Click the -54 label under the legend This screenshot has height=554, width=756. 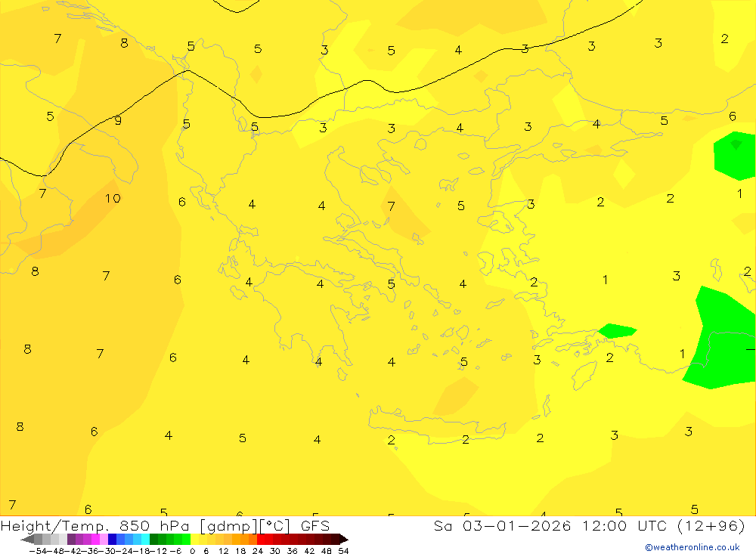(38, 551)
